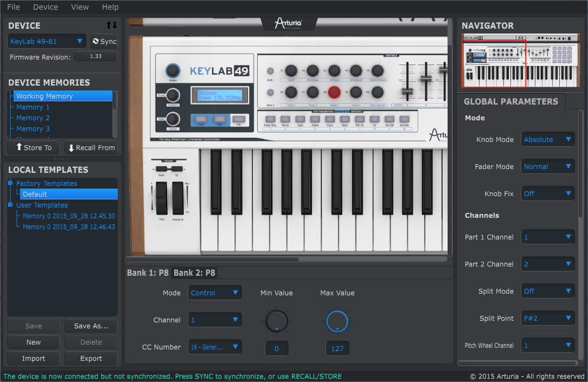Click the Mode switch button on keyboard
The image size is (588, 382).
pos(344,119)
